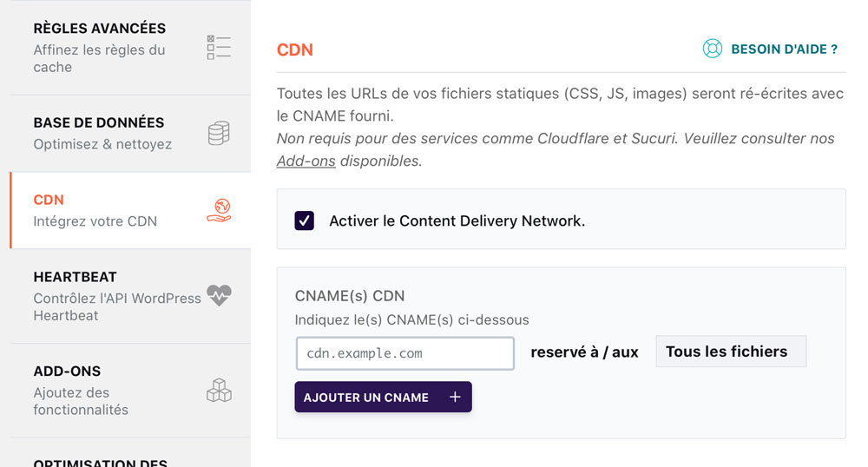Open the Base de données menu section
The height and width of the screenshot is (467, 868).
pos(131,134)
